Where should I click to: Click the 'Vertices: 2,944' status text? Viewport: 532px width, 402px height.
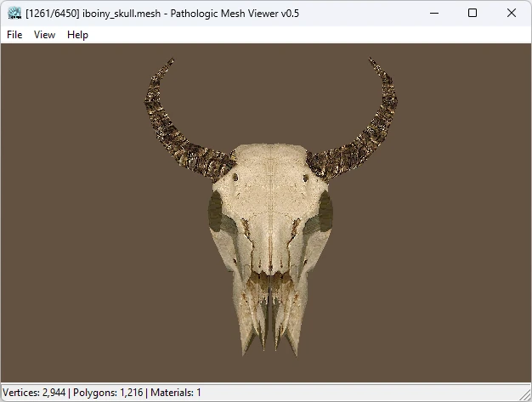[x=34, y=393]
